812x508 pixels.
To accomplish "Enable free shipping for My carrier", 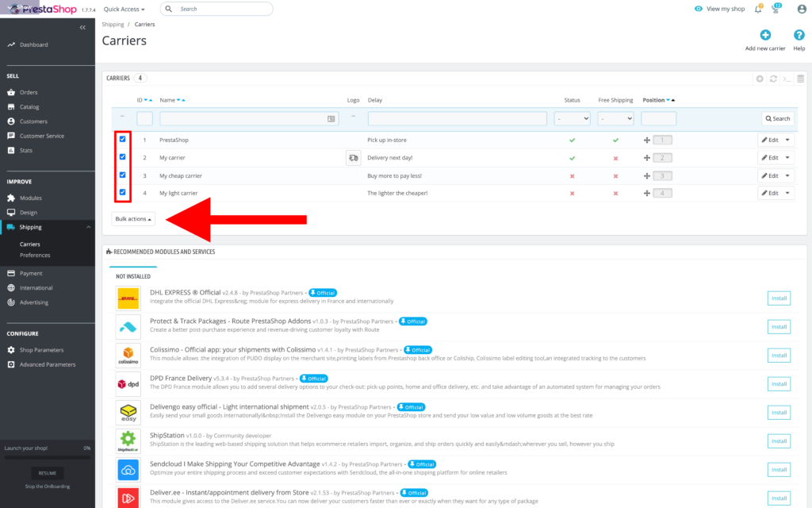I will click(615, 158).
